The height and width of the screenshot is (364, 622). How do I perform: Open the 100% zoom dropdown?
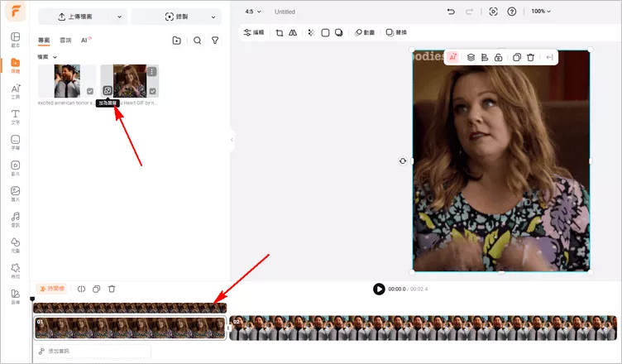pyautogui.click(x=541, y=12)
